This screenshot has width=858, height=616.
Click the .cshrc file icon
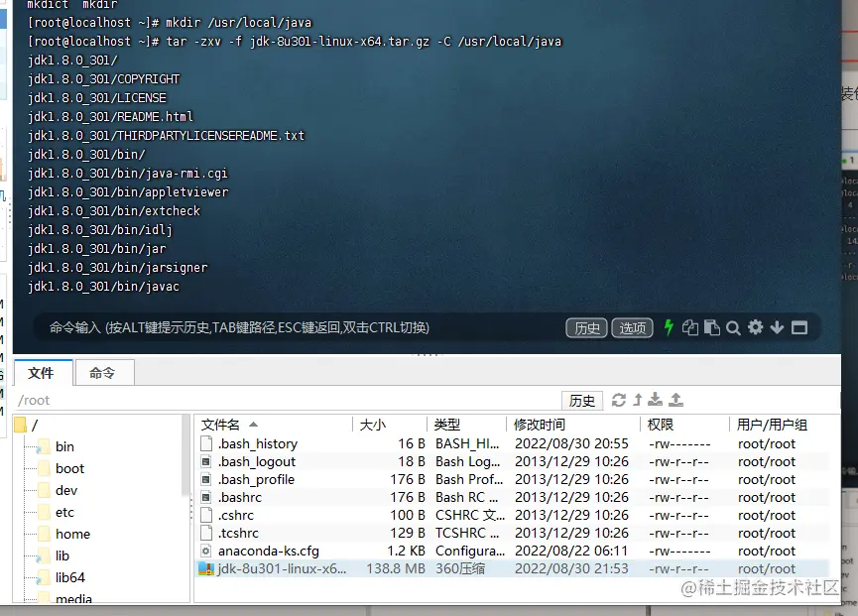[206, 515]
